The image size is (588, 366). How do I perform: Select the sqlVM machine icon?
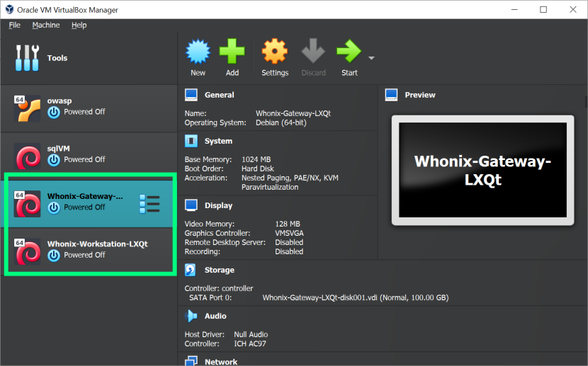[27, 156]
